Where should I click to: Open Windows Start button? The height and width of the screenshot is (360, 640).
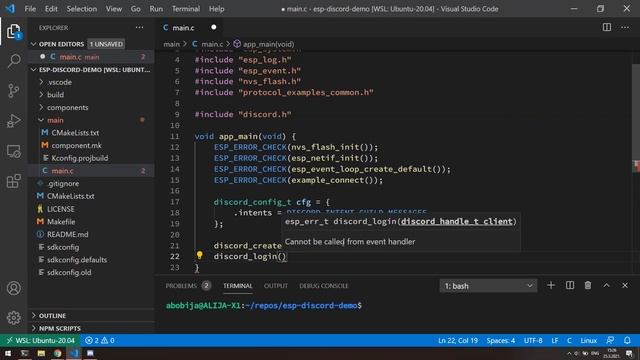[x=8, y=353]
